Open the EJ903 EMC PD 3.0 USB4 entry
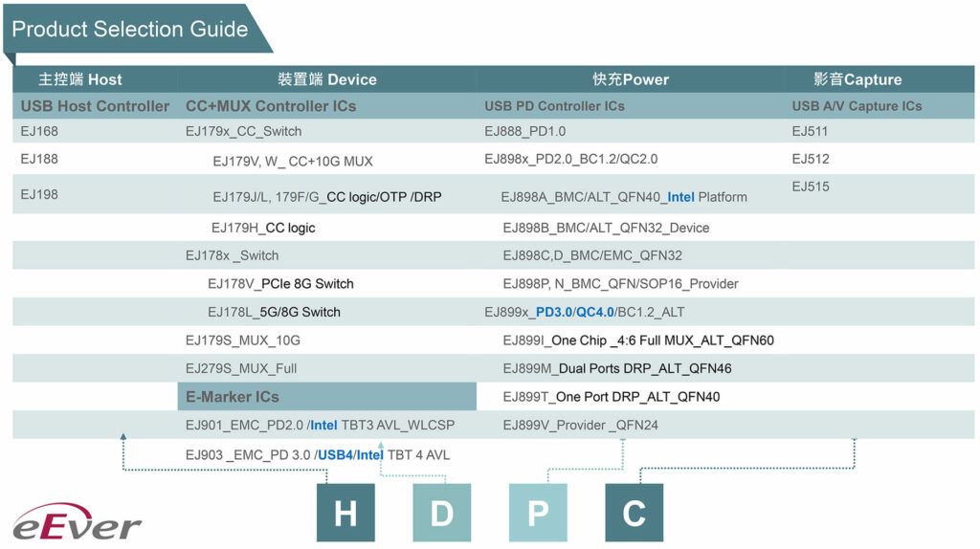Viewport: 980px width, 549px height. click(x=317, y=454)
